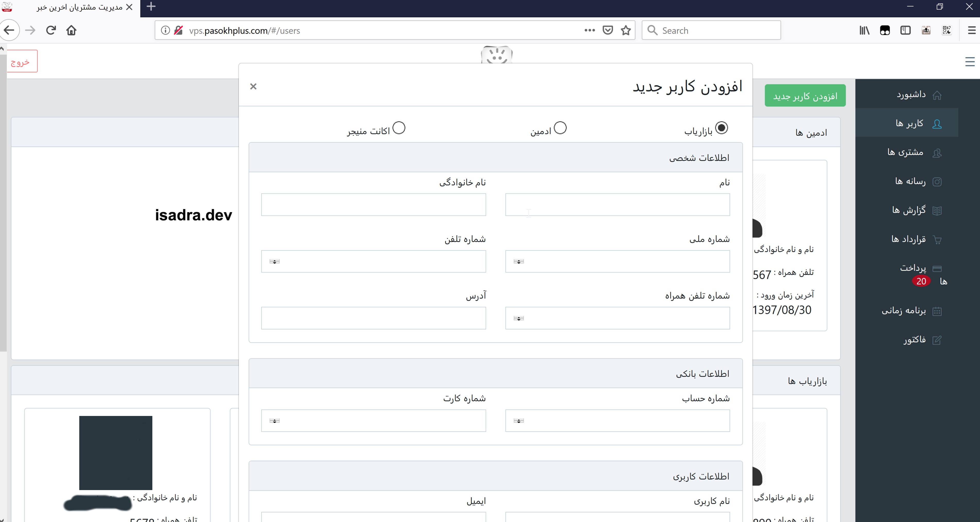Click the red 20 payments badge
This screenshot has width=980, height=522.
(x=921, y=281)
